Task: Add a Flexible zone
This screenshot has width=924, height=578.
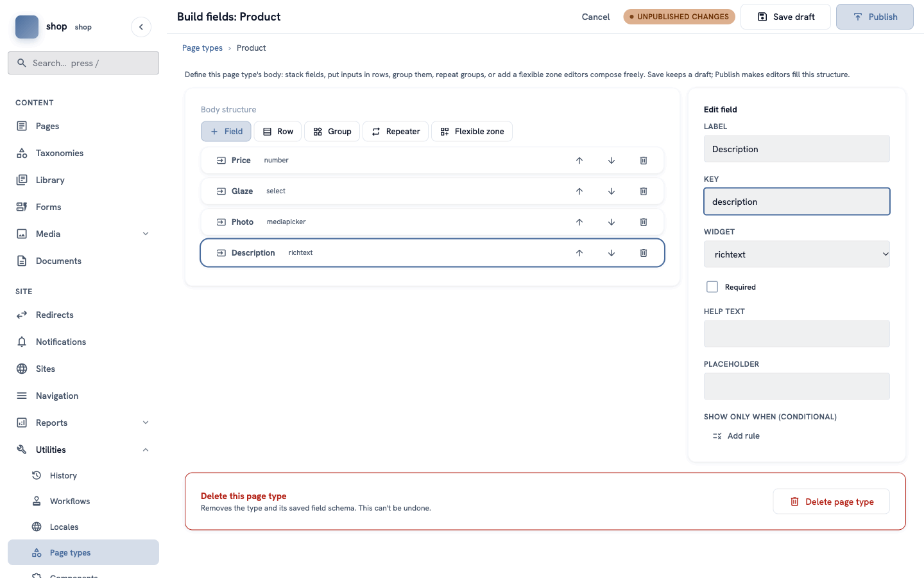Action: [x=472, y=132]
